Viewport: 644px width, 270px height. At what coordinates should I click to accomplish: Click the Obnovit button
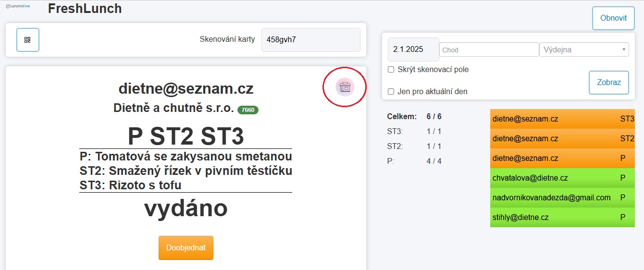click(x=613, y=18)
